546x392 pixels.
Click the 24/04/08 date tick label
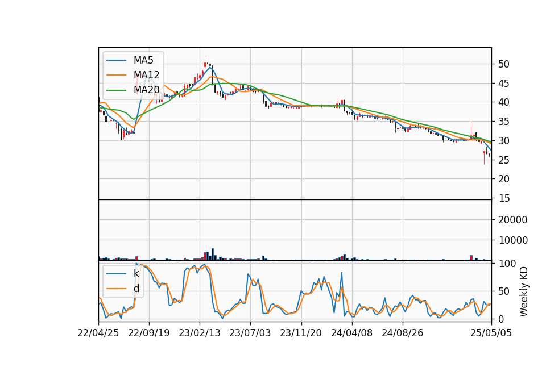tap(351, 333)
